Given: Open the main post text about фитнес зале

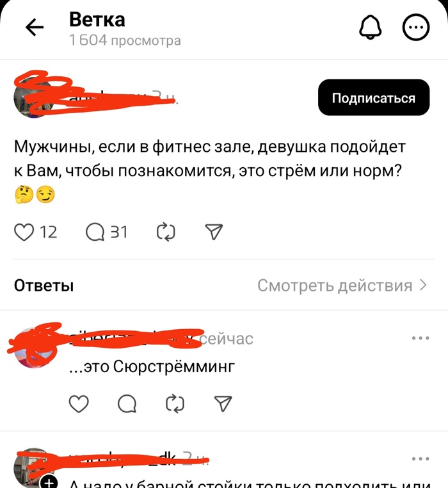Looking at the screenshot, I should tap(210, 159).
